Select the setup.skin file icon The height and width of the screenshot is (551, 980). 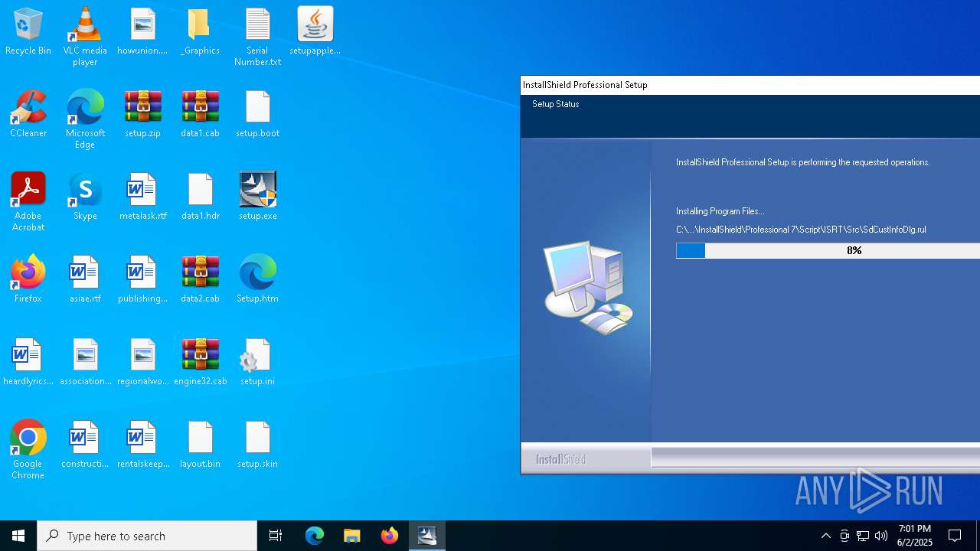pyautogui.click(x=257, y=445)
